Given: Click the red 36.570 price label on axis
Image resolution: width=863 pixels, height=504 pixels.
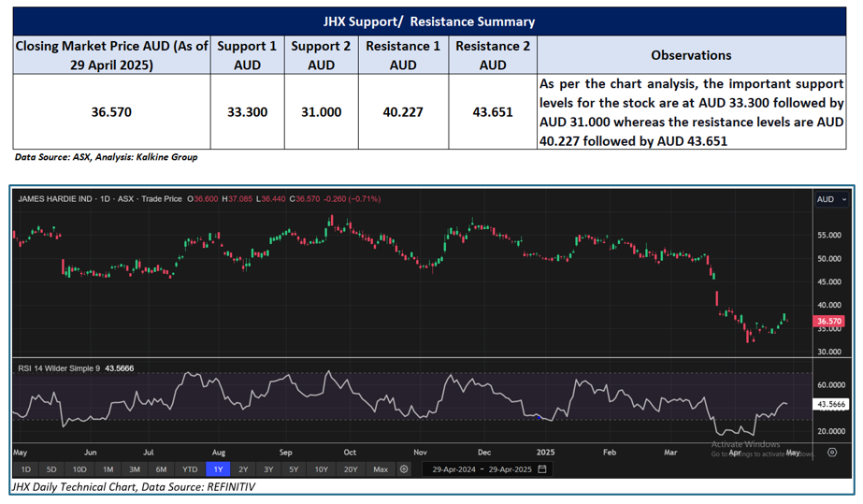Looking at the screenshot, I should click(x=829, y=321).
